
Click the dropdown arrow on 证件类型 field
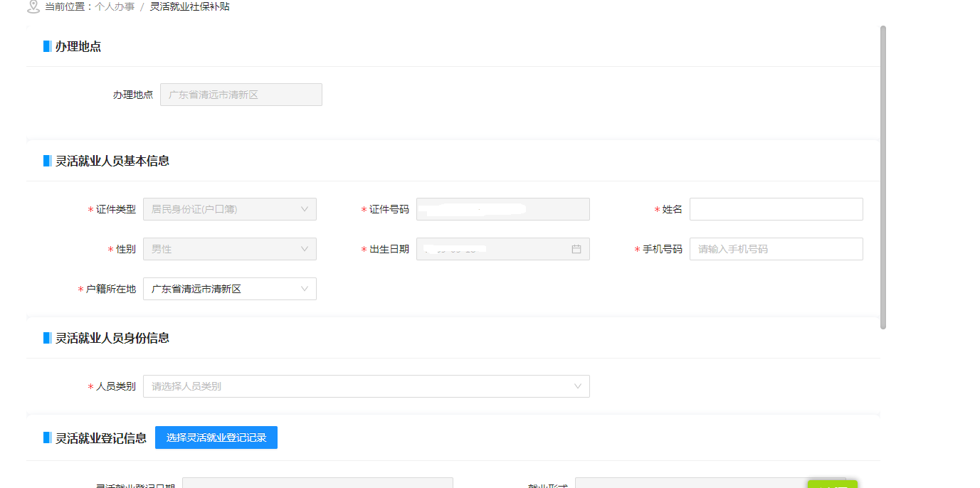[306, 208]
